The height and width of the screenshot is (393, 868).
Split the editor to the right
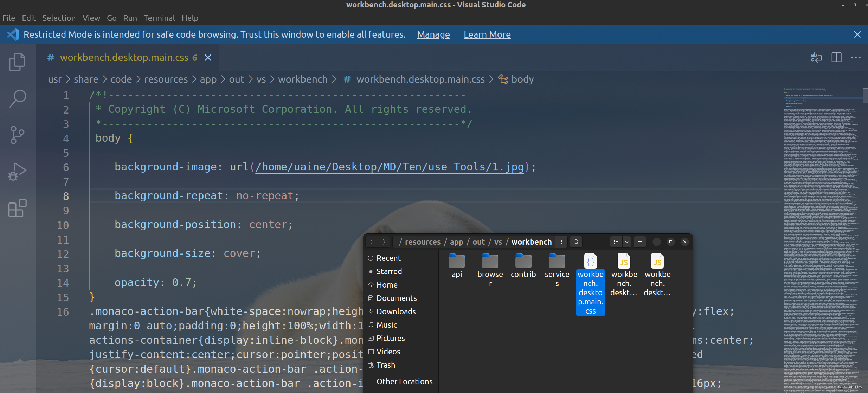coord(836,57)
